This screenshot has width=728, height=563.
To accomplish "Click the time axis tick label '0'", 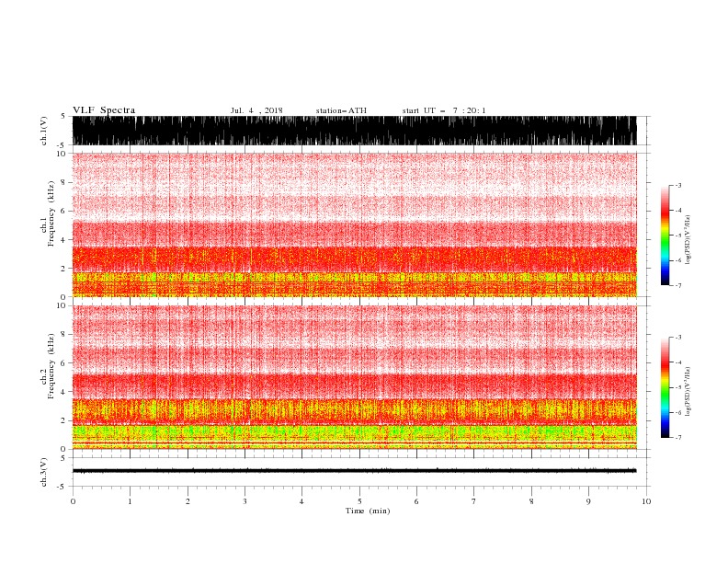I will click(x=73, y=501).
